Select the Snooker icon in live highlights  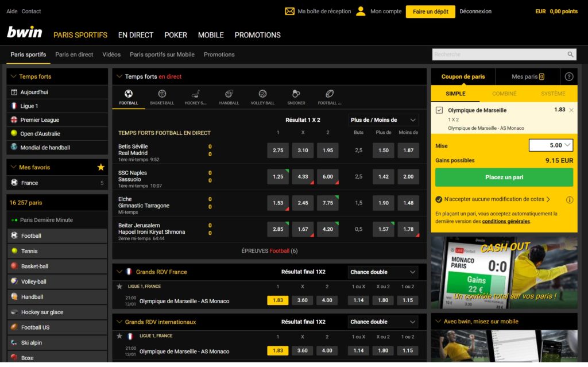click(296, 94)
